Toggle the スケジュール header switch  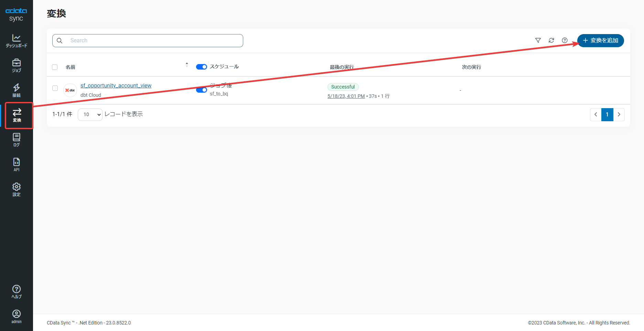(x=201, y=67)
